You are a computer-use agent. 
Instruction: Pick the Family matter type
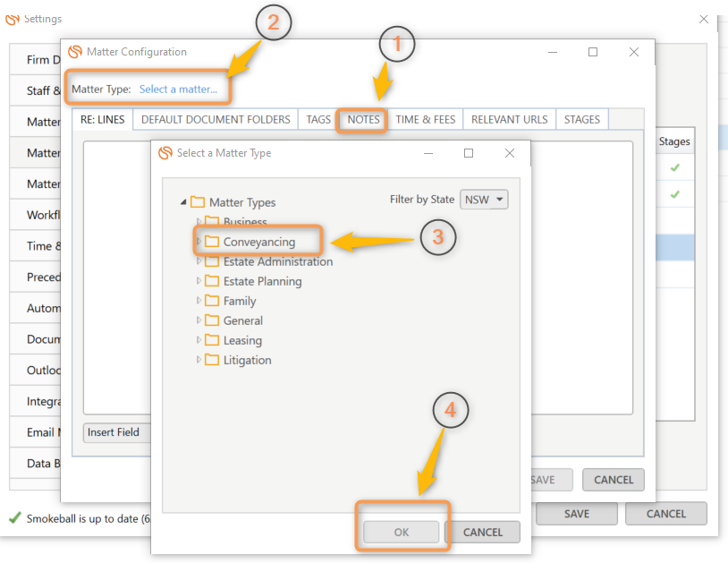click(240, 301)
